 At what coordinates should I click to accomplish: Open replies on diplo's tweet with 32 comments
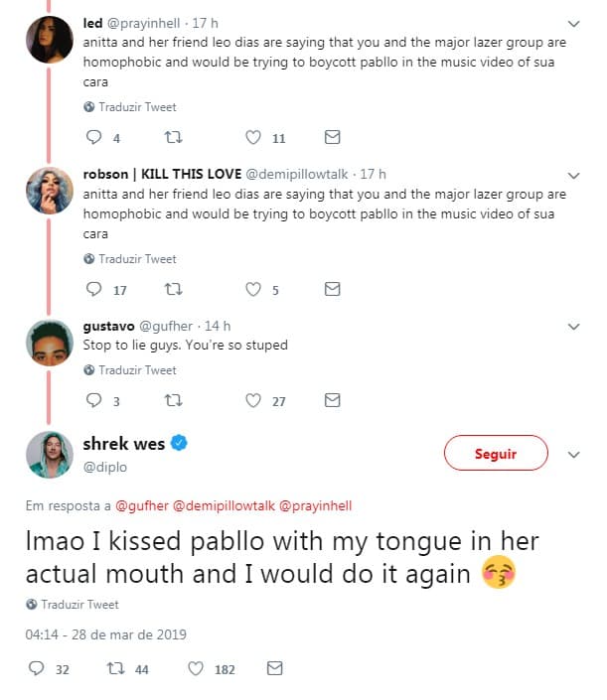(x=36, y=668)
